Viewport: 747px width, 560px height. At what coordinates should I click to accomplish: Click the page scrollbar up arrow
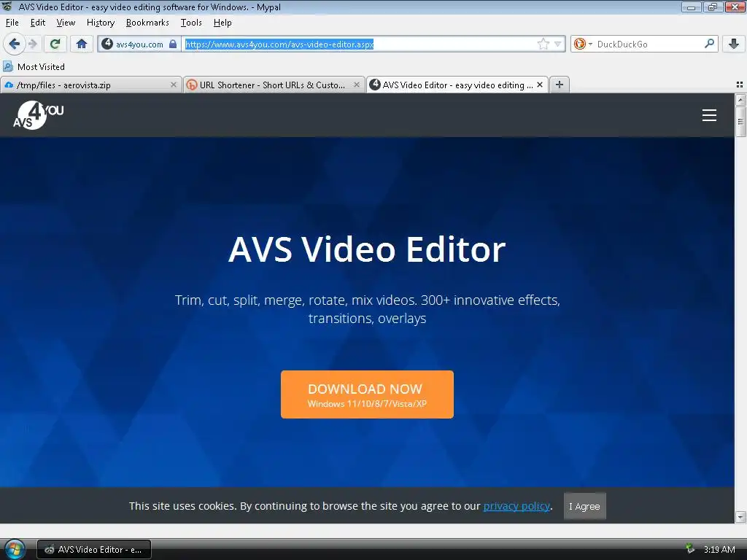point(740,99)
